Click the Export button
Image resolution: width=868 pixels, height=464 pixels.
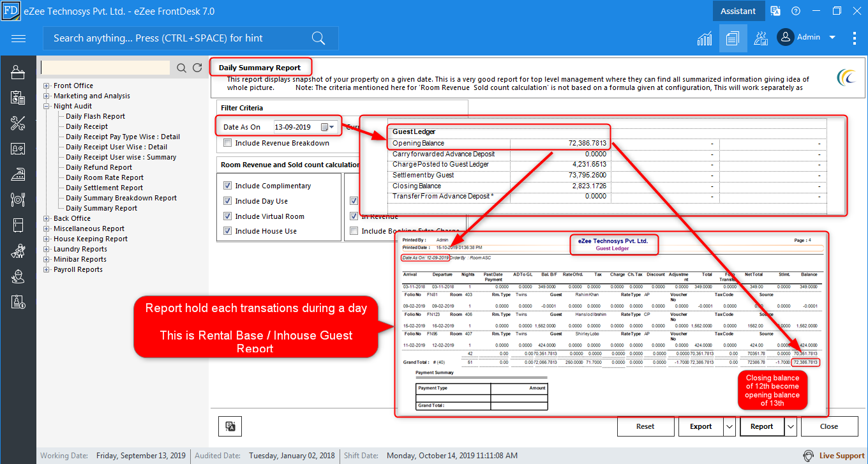click(701, 426)
